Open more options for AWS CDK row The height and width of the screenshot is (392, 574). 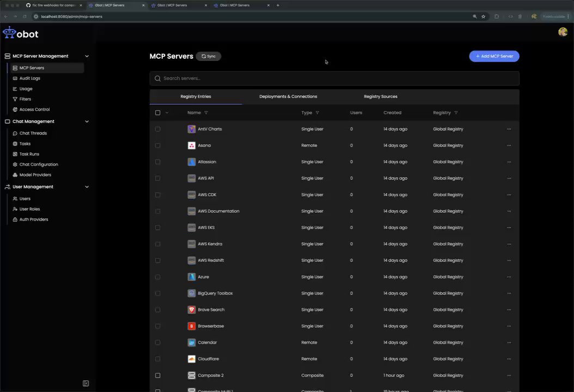coord(509,195)
